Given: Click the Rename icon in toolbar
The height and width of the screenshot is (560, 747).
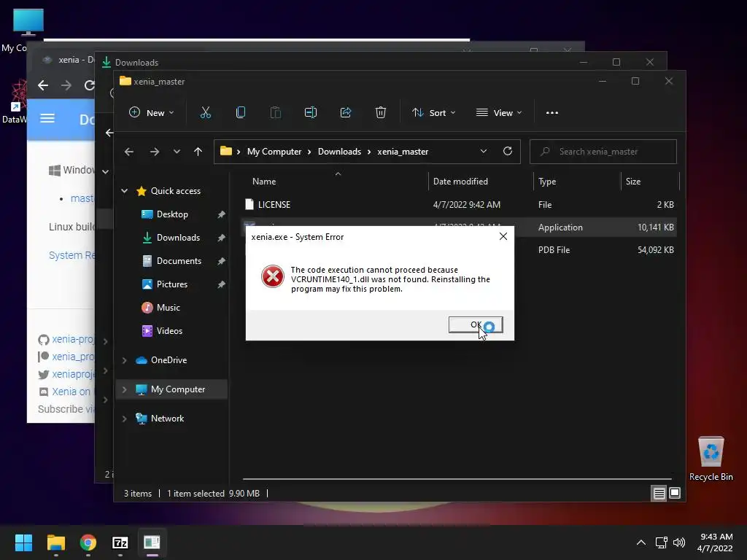Looking at the screenshot, I should [311, 113].
